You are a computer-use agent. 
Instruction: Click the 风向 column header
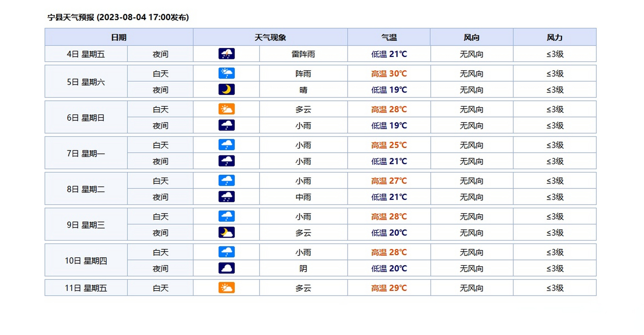[x=471, y=37]
